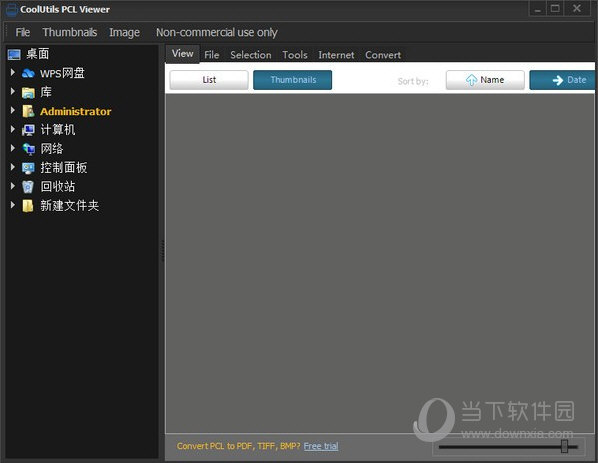
Task: Switch to Thumbnails view mode
Action: 293,80
